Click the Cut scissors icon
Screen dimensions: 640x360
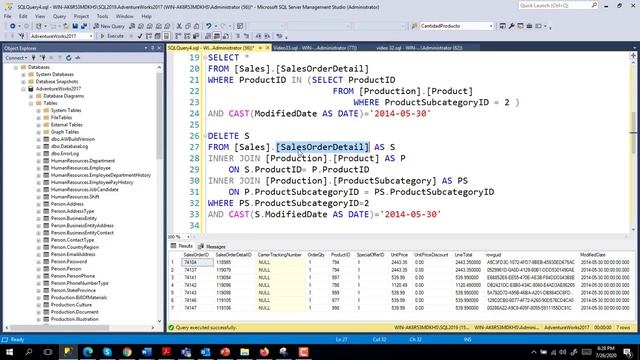tap(179, 26)
